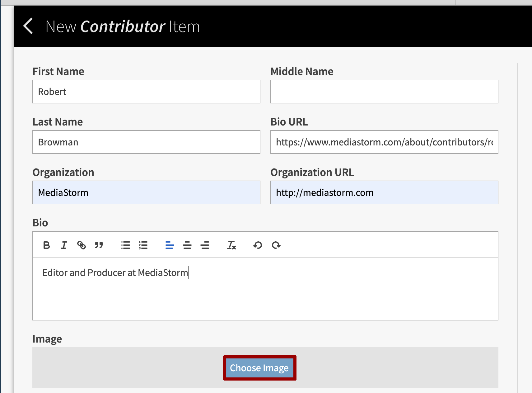Right-align the bio text
This screenshot has width=532, height=393.
point(205,245)
